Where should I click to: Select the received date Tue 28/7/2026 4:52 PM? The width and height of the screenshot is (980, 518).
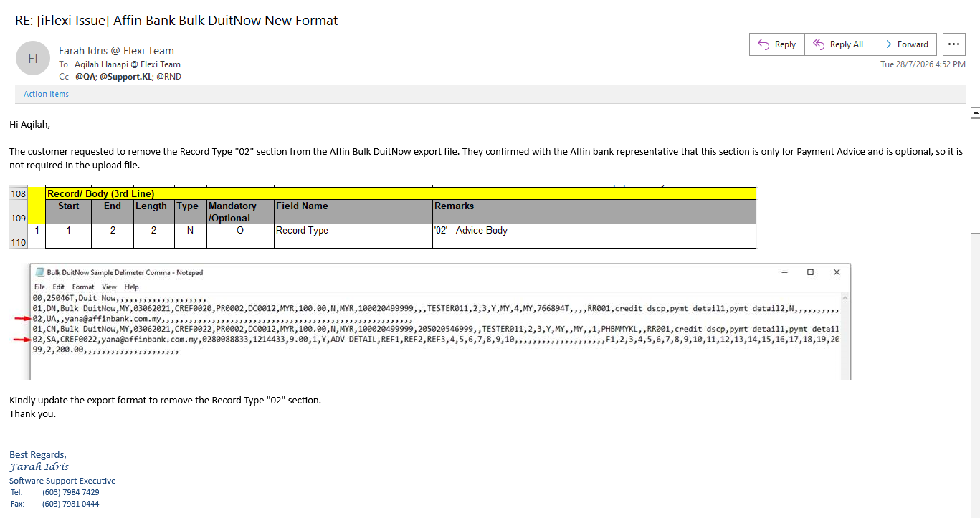923,64
